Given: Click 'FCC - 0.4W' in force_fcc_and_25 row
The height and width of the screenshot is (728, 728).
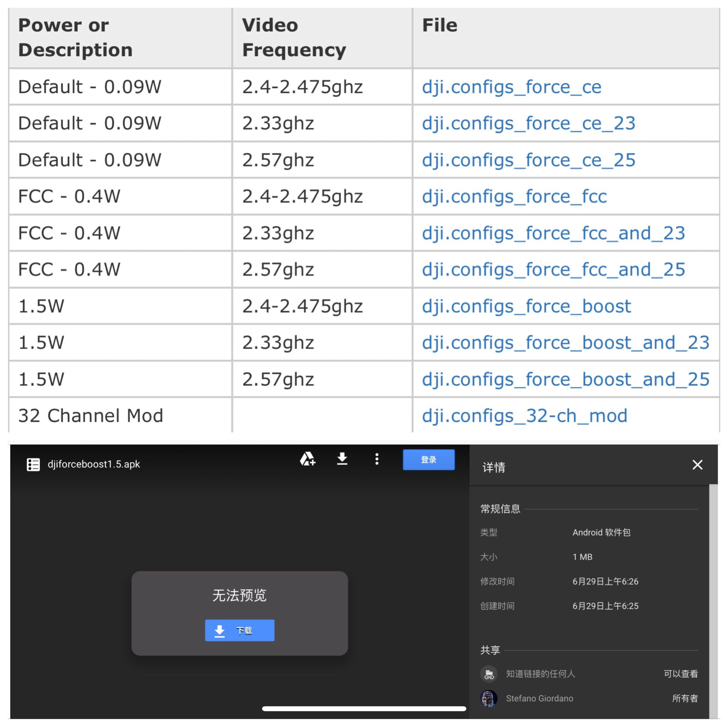Looking at the screenshot, I should [x=69, y=270].
